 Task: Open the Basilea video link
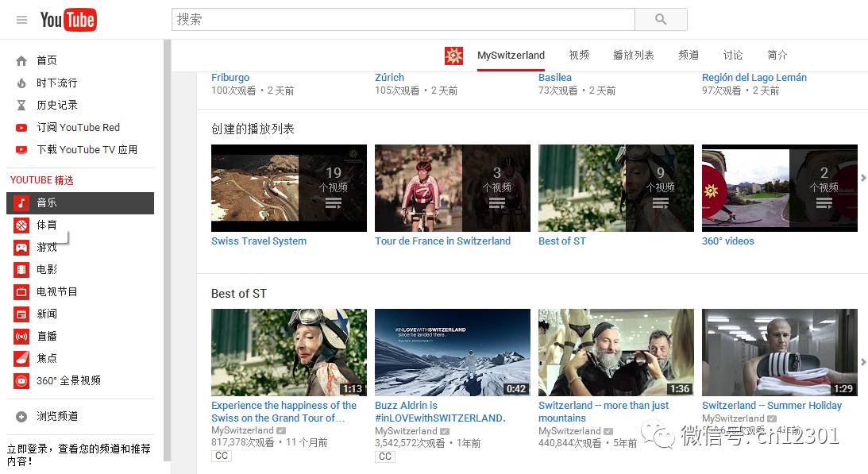554,78
